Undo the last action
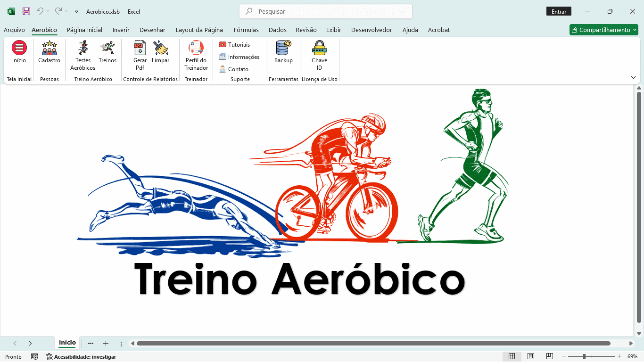This screenshot has height=362, width=644. [40, 11]
